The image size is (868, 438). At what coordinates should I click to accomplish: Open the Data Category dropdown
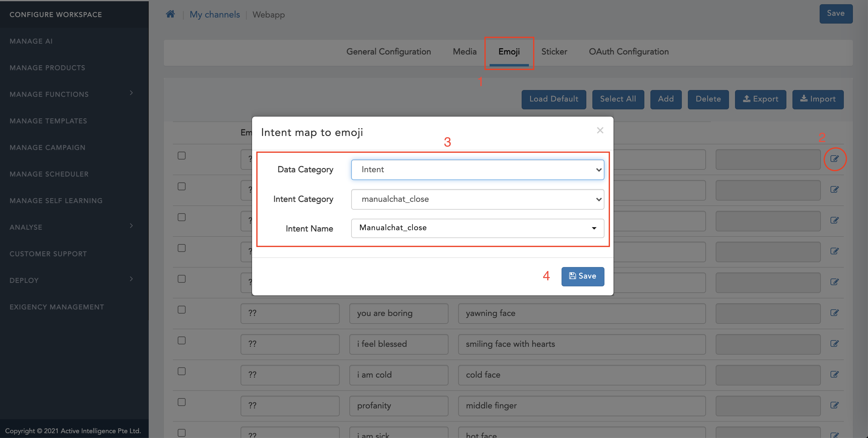coord(478,170)
